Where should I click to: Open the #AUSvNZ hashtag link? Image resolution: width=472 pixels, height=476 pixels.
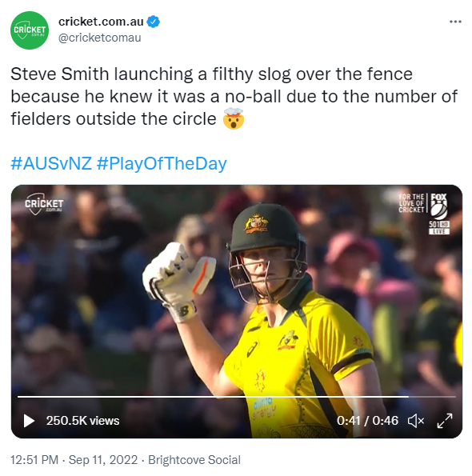[x=51, y=163]
